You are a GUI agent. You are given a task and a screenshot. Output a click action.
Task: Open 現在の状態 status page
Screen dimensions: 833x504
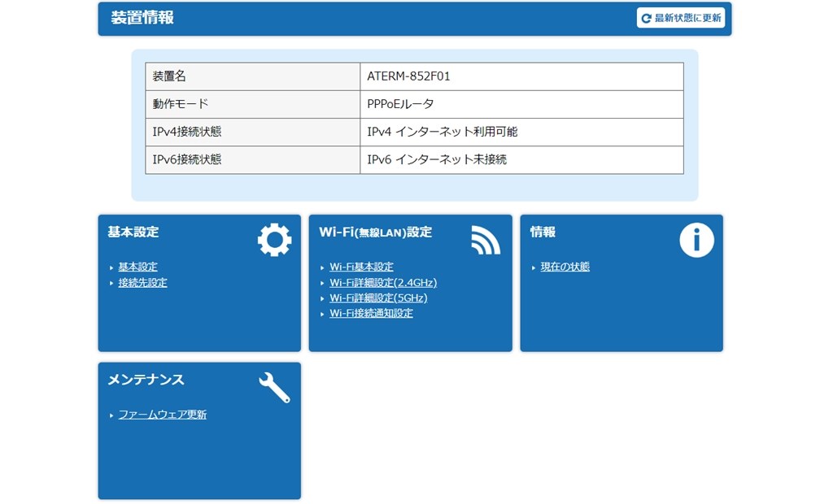click(564, 266)
